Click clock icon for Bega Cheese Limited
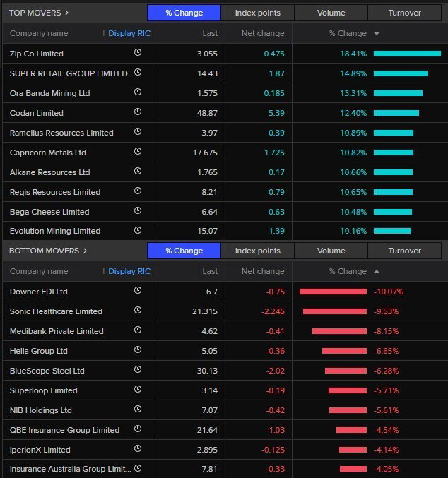 coord(138,210)
